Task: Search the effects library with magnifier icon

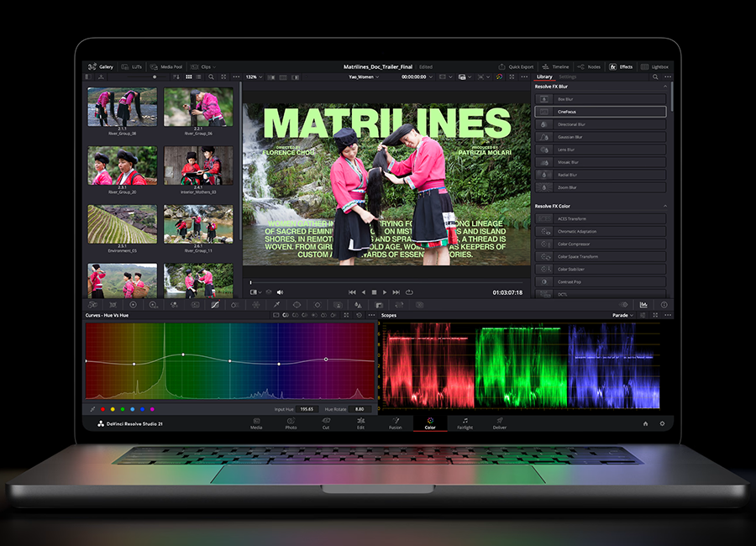Action: pyautogui.click(x=655, y=76)
